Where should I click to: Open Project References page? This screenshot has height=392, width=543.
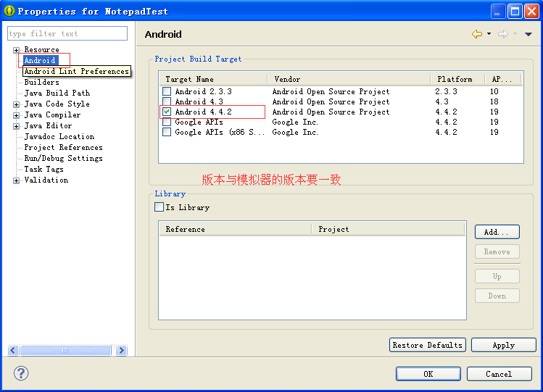tap(63, 147)
